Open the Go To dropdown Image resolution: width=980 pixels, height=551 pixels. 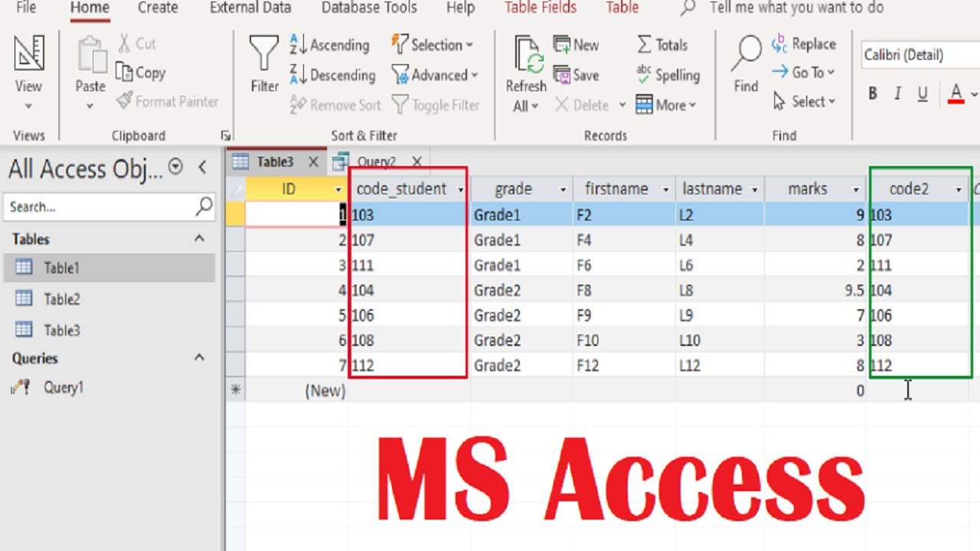click(803, 73)
